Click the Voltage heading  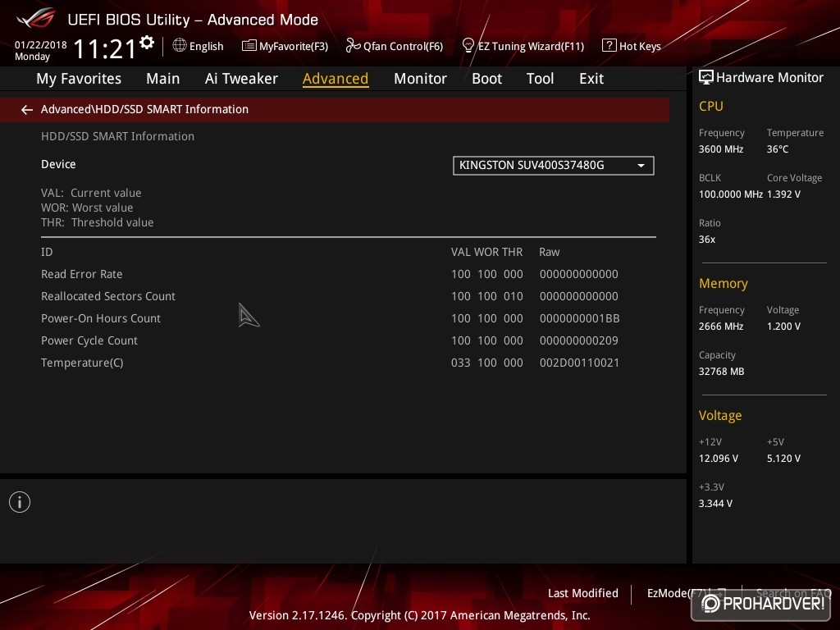pos(720,416)
